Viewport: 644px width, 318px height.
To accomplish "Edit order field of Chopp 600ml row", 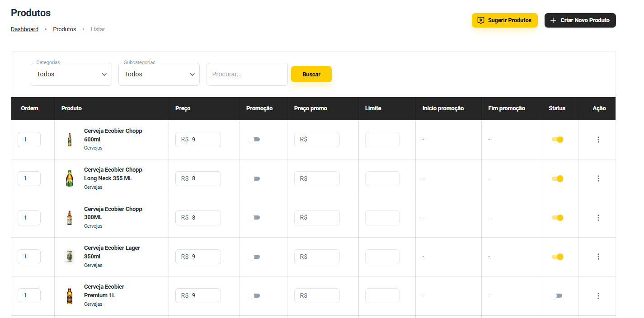I will (29, 140).
